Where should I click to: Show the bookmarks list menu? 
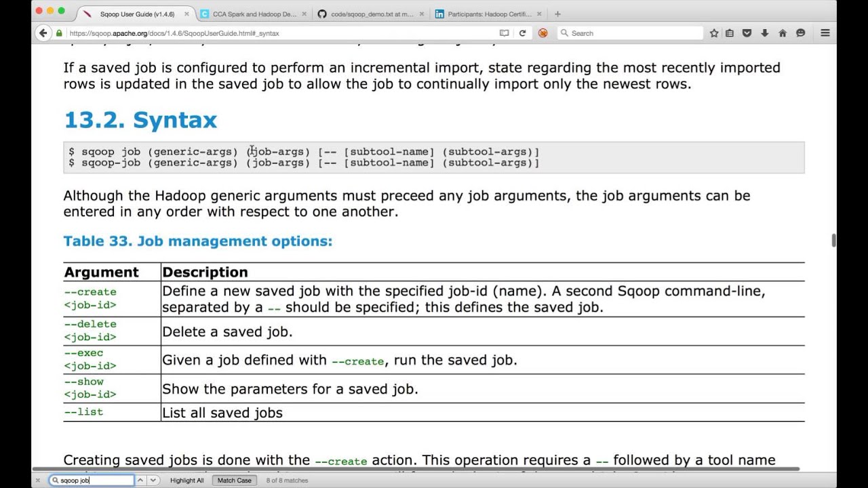pyautogui.click(x=730, y=33)
